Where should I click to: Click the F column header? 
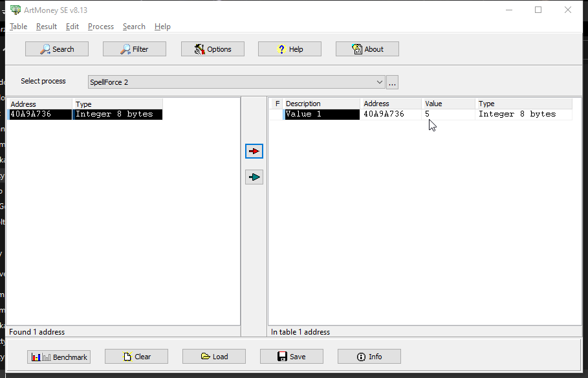click(x=277, y=104)
